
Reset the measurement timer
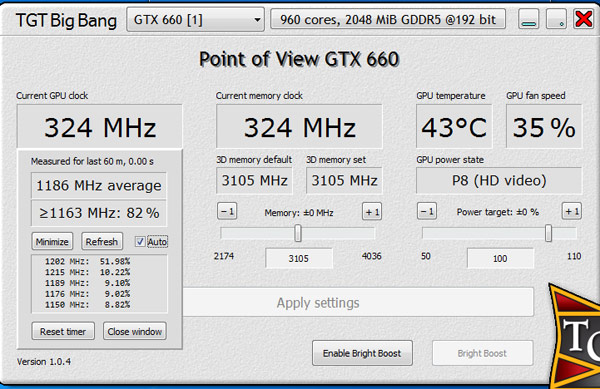(x=63, y=331)
